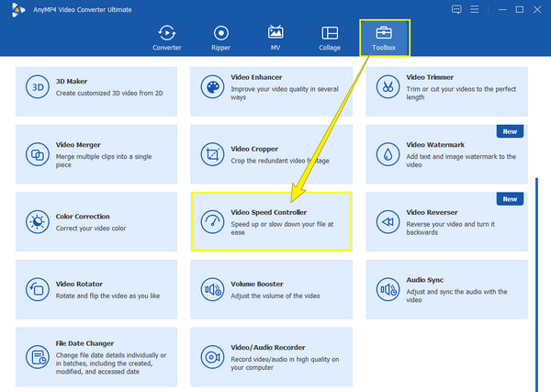Click the 'Volume Booster' title text

257,284
